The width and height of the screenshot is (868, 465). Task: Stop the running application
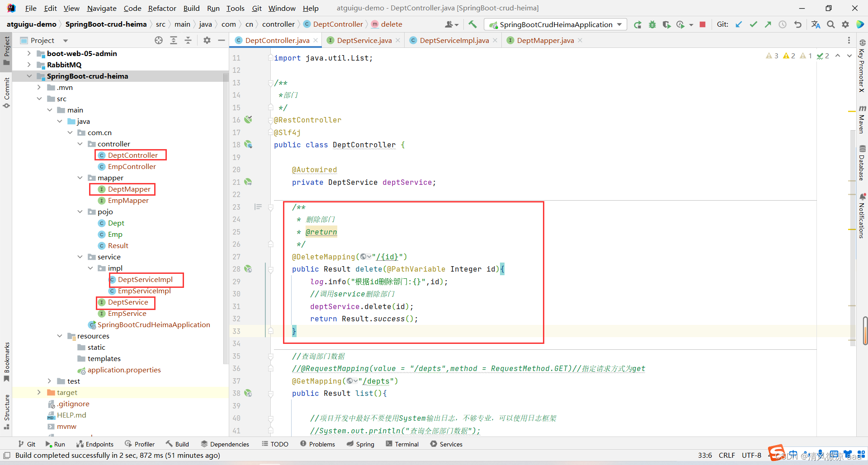point(703,24)
